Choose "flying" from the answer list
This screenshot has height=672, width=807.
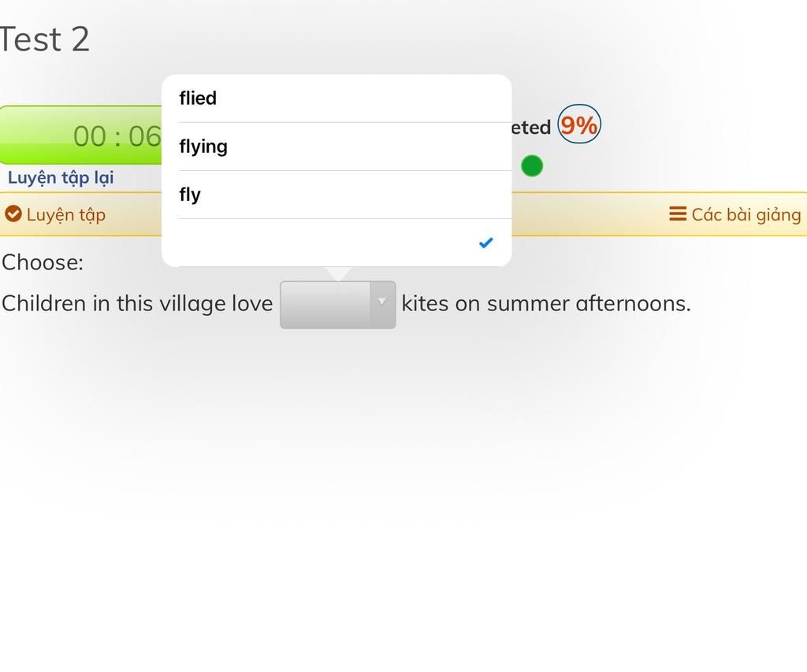(203, 147)
